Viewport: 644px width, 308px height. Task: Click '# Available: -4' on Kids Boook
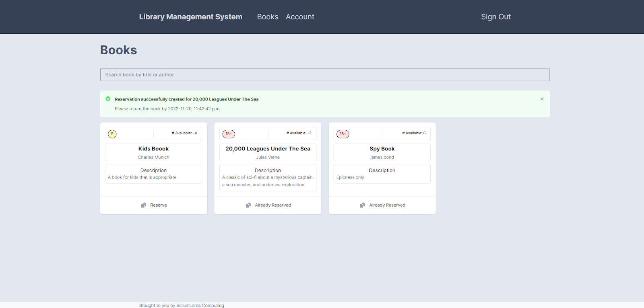click(x=184, y=133)
